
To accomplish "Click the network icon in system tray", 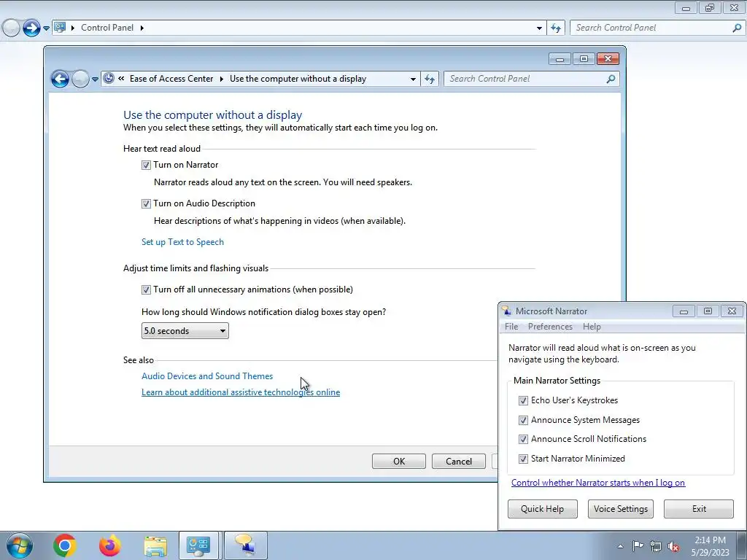I will (x=656, y=547).
